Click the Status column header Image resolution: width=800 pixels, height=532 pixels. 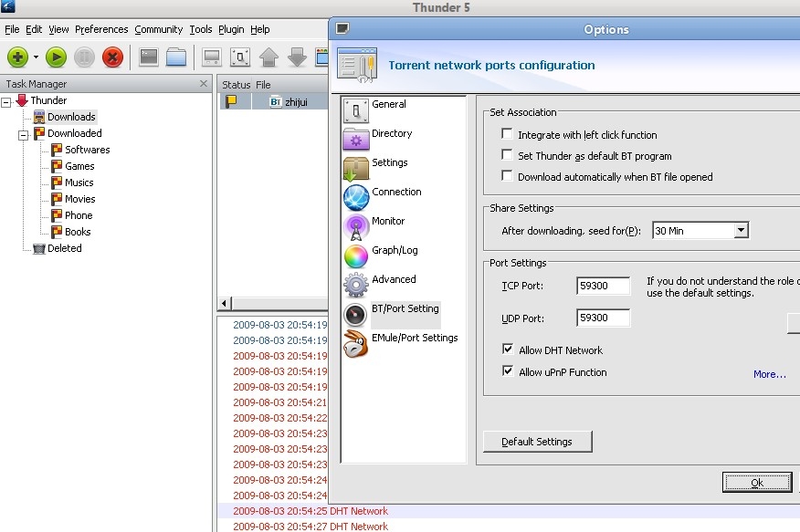pyautogui.click(x=236, y=85)
